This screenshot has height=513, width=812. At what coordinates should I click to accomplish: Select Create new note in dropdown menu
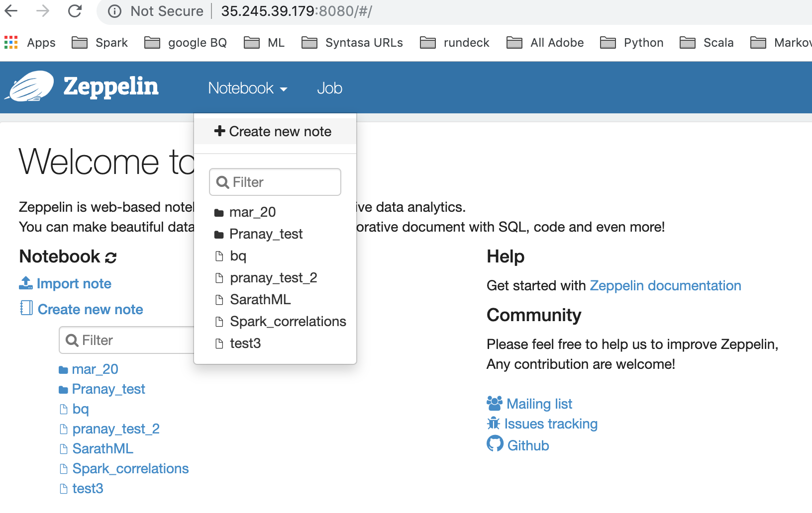pyautogui.click(x=274, y=132)
